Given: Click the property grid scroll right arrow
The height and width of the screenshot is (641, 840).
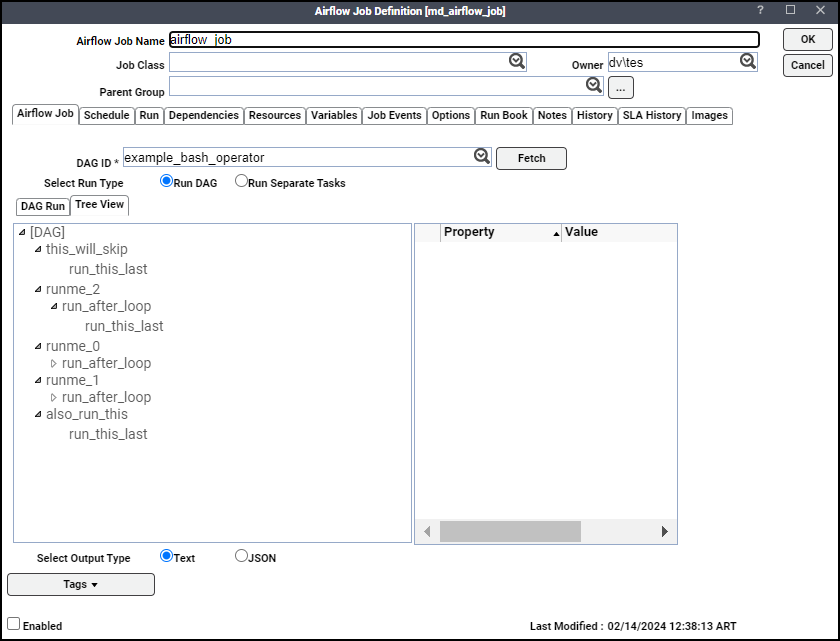Looking at the screenshot, I should point(665,532).
